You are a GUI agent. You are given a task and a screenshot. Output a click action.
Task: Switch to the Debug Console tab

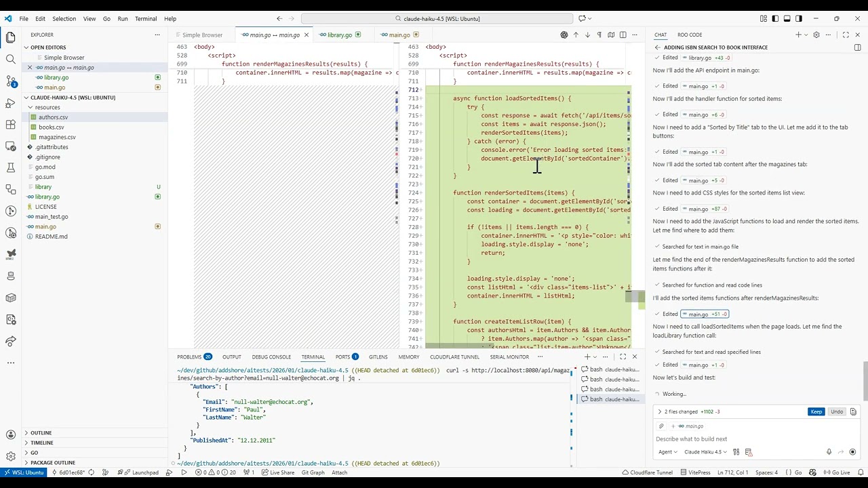pyautogui.click(x=271, y=357)
